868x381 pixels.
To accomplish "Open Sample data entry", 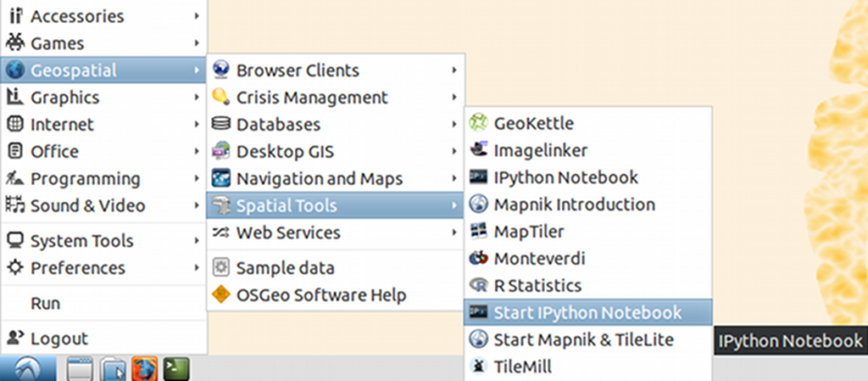I will pos(285,268).
